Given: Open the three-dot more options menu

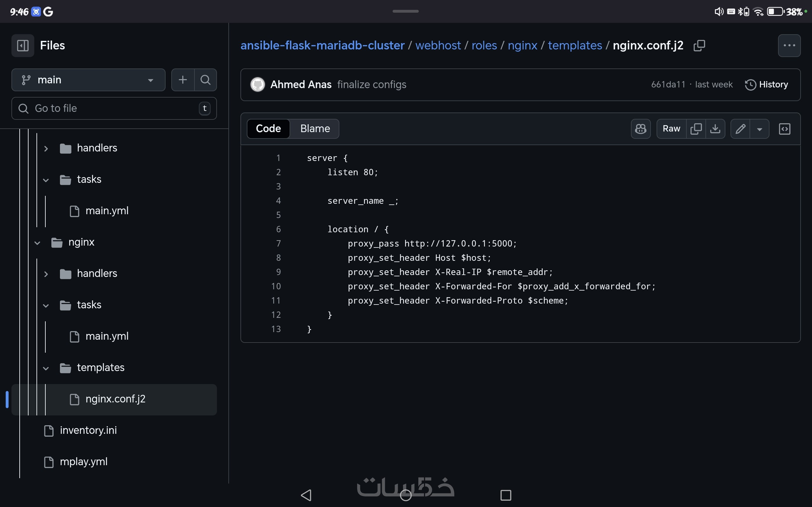Looking at the screenshot, I should click(x=789, y=45).
